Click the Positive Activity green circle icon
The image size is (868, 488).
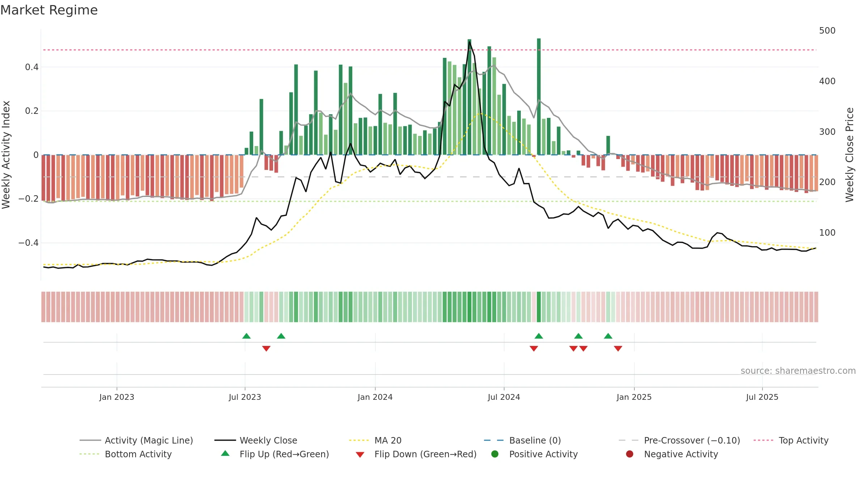click(495, 454)
